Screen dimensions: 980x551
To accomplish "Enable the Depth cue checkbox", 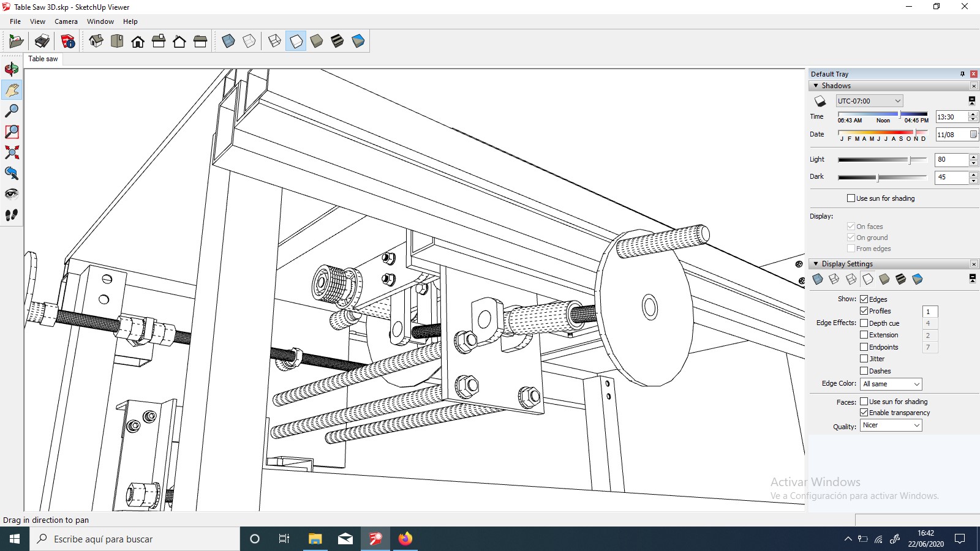I will tap(864, 323).
